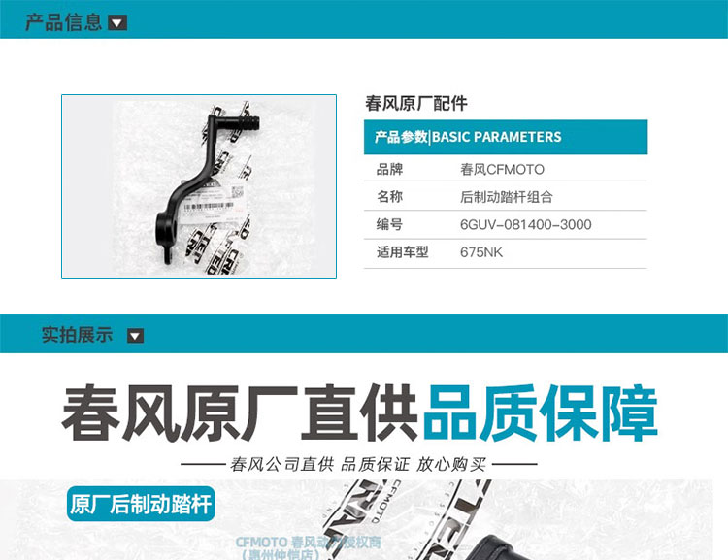Select the 产品信息 section heading
Viewport: 728px width, 560px height.
coord(64,22)
